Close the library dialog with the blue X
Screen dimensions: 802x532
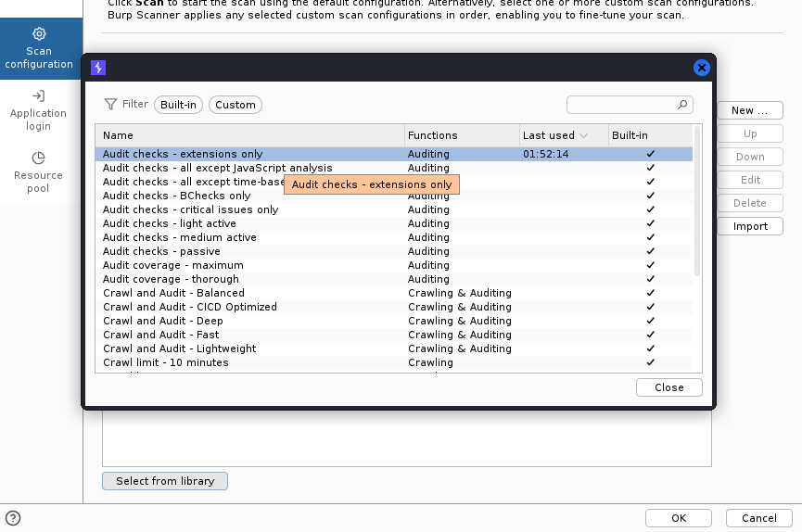701,68
